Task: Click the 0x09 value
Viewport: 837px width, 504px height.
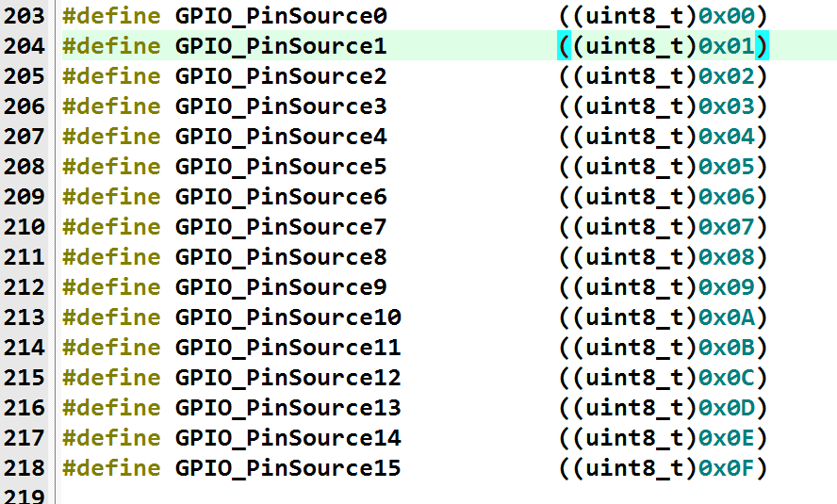Action: (727, 287)
